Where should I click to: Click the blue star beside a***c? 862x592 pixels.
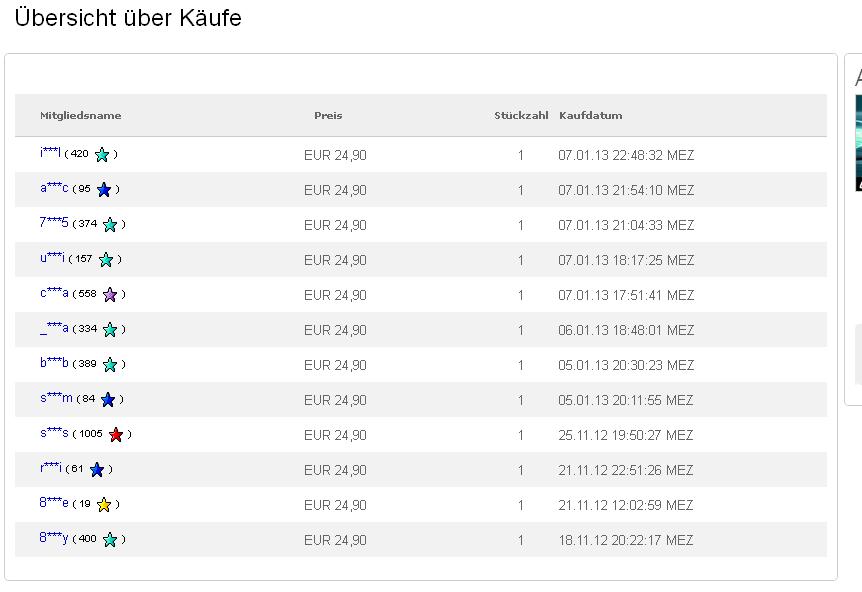coord(104,190)
